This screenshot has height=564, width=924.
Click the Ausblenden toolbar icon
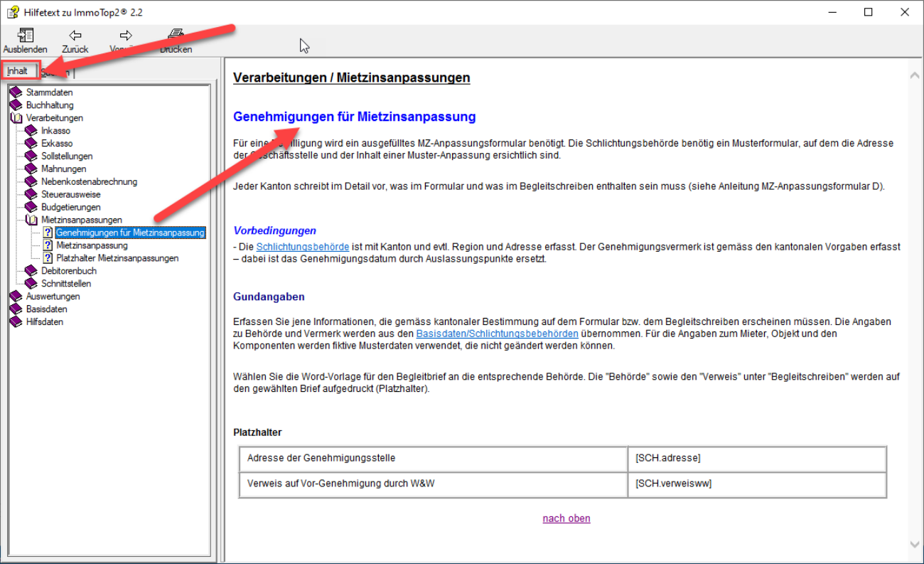pos(26,36)
